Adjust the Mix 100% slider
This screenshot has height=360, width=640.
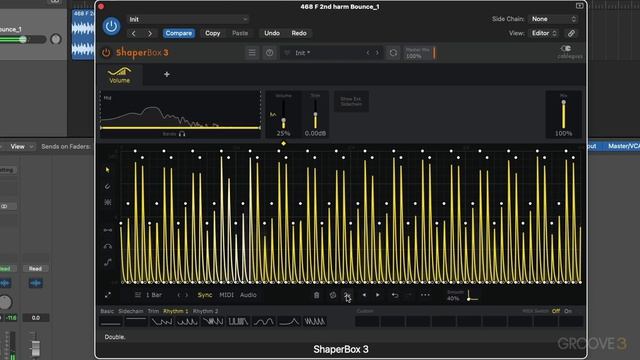564,104
